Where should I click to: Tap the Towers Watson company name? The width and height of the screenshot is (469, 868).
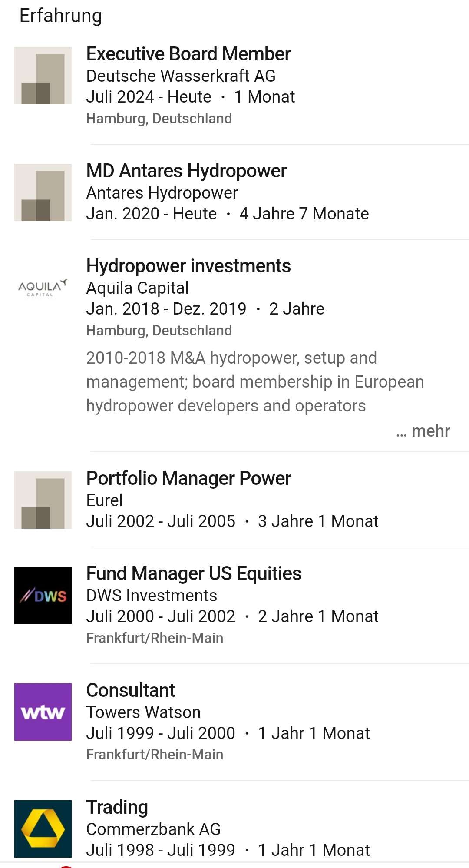pos(143,712)
